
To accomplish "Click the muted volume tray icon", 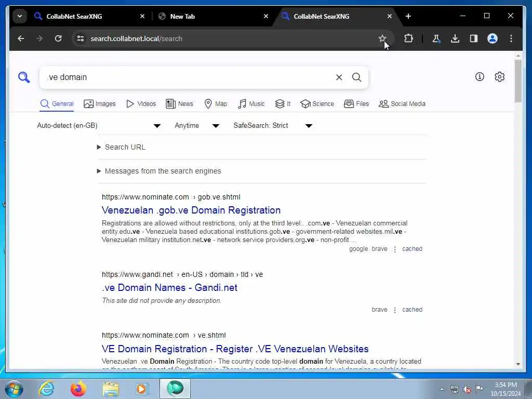I will [x=467, y=389].
